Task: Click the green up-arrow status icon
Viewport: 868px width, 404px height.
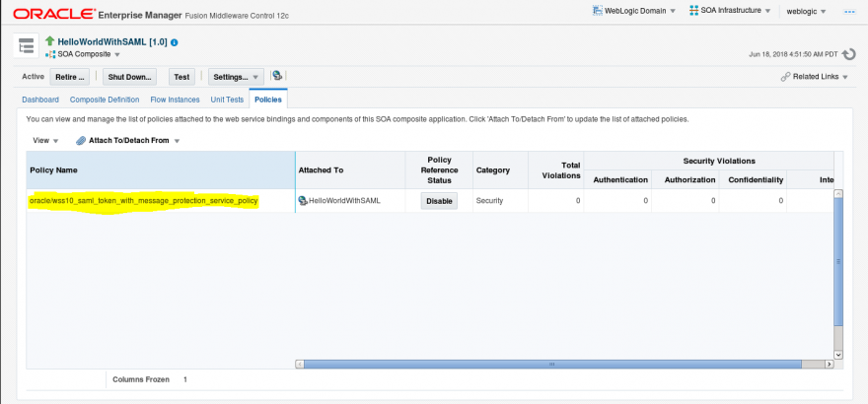Action: click(50, 41)
